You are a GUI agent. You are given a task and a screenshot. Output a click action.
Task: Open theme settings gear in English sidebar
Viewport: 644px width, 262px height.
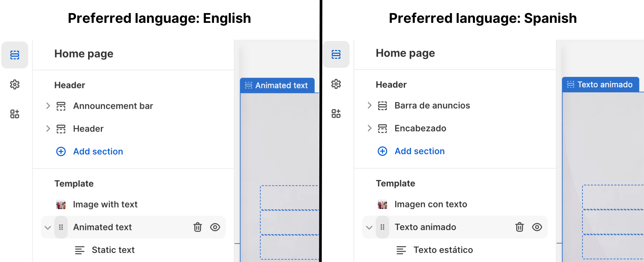(x=15, y=84)
